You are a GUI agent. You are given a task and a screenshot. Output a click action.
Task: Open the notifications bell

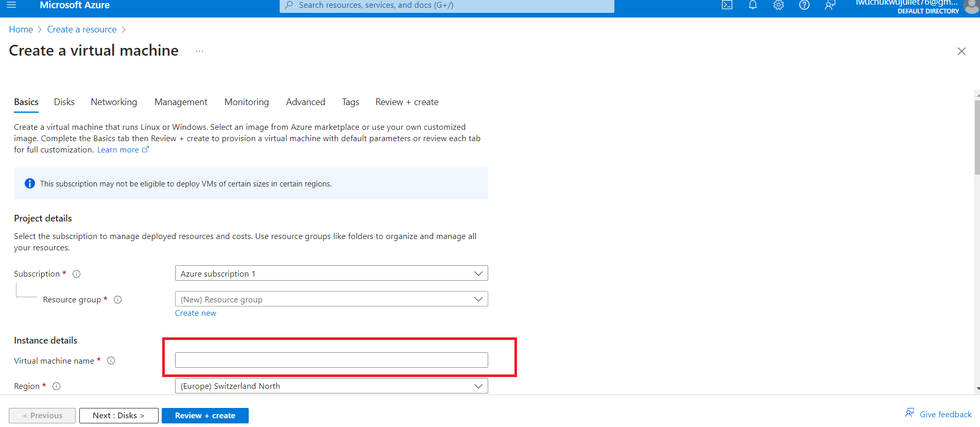pos(753,5)
